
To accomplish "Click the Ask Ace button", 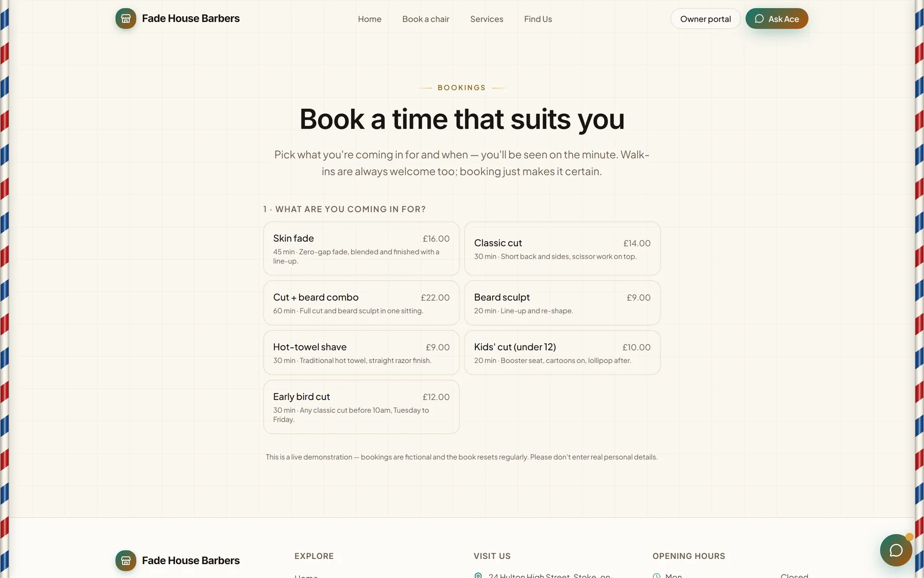I will pos(777,18).
